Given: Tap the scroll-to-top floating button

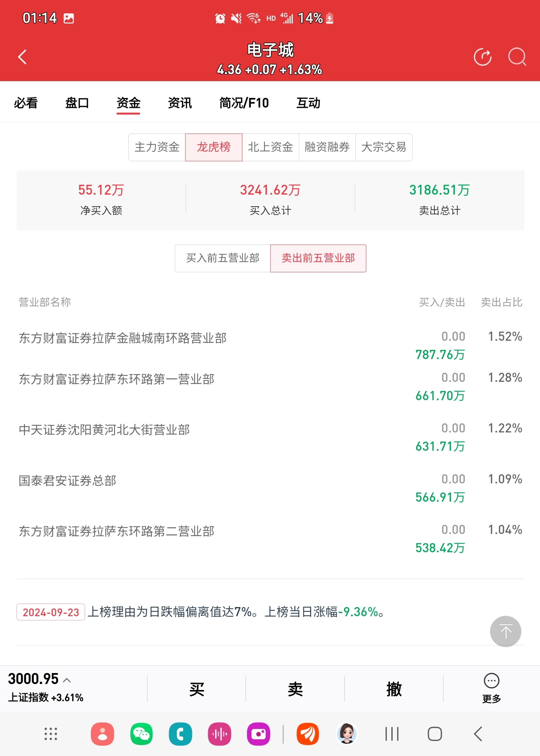Looking at the screenshot, I should [506, 631].
